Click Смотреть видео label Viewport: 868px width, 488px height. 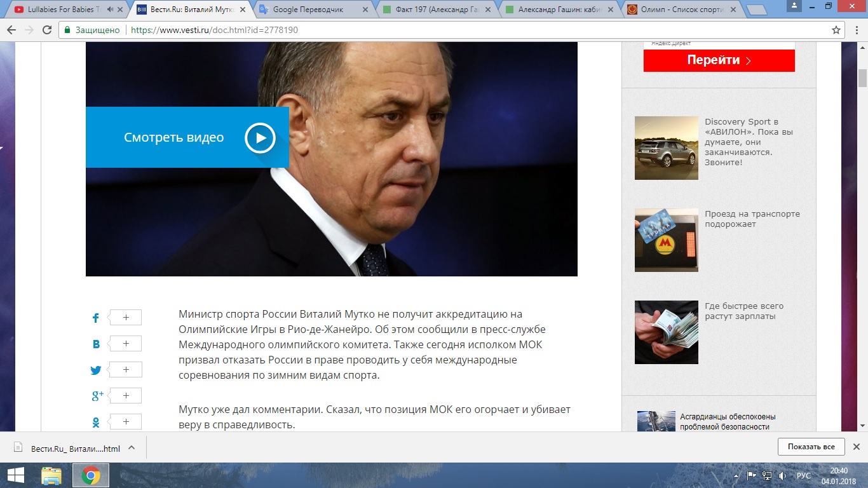click(x=173, y=137)
